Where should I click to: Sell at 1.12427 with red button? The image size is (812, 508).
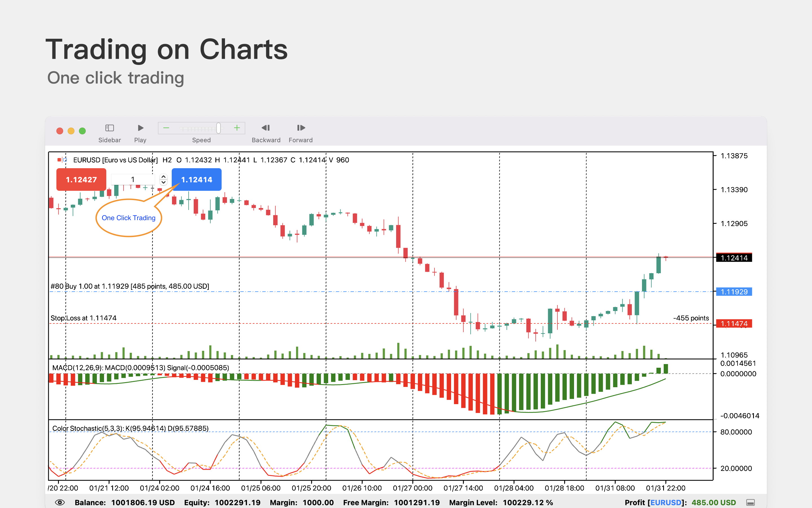81,180
